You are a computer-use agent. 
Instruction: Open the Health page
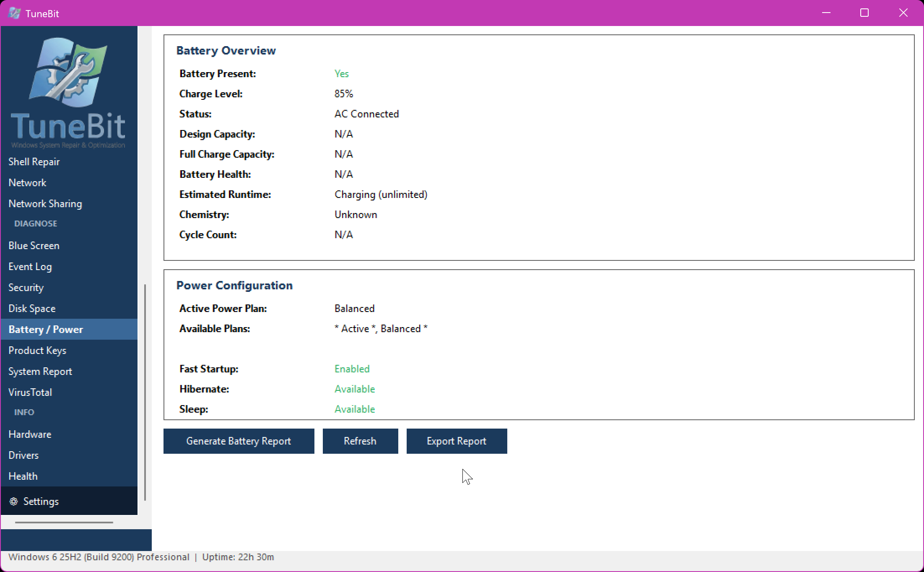click(69, 476)
